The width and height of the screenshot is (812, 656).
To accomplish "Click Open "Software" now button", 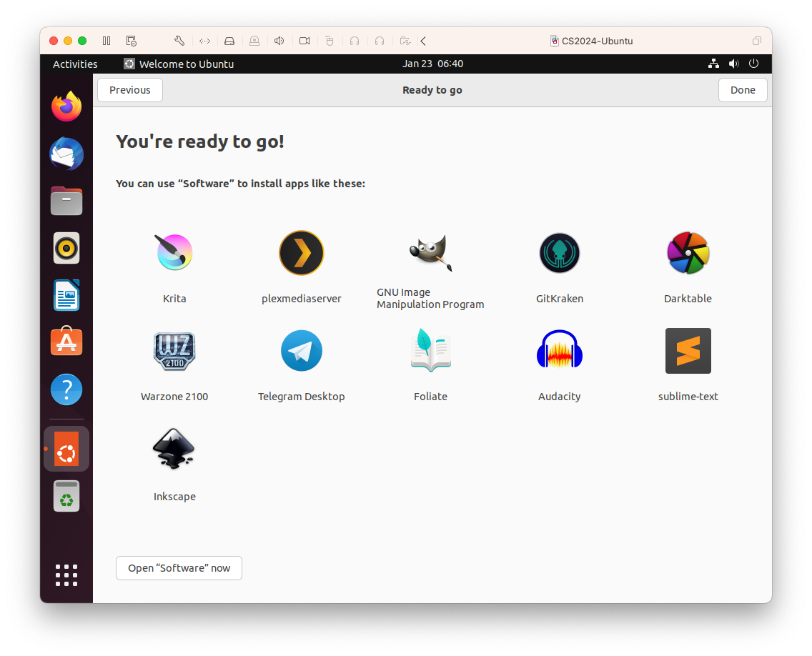I will tap(179, 568).
